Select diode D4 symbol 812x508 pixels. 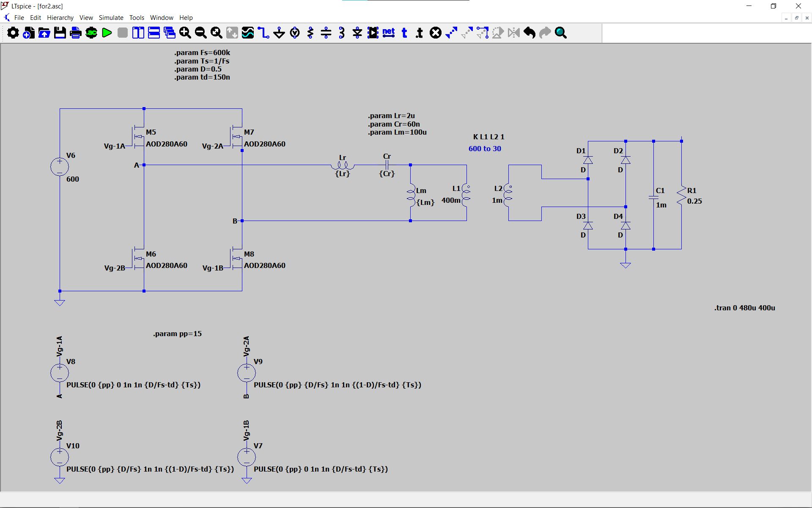point(625,226)
